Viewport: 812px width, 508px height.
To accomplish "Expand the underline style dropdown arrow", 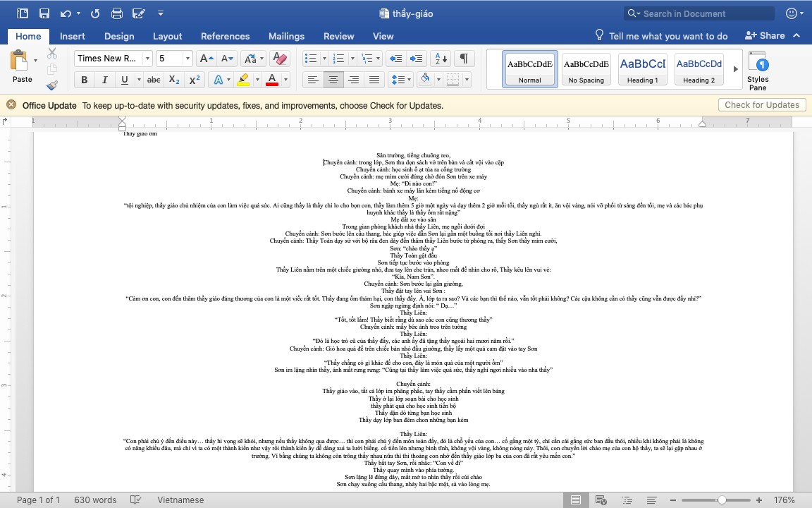I will [x=139, y=80].
